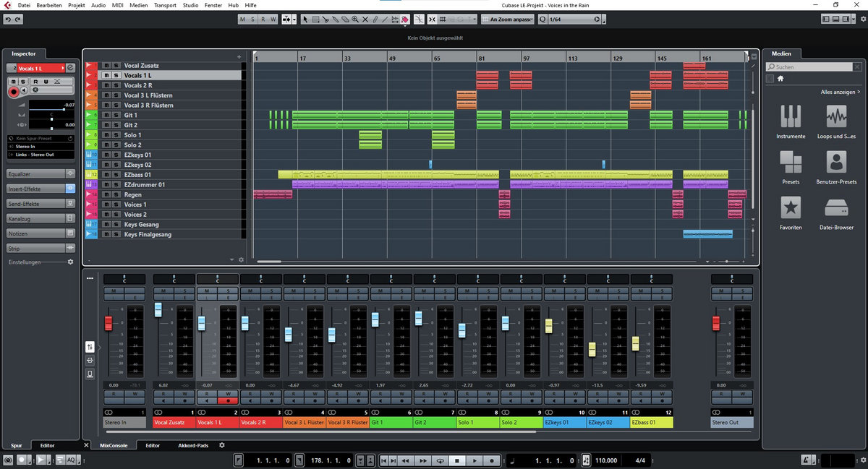Solo the EZdrummer 01 track
The width and height of the screenshot is (868, 469).
click(x=115, y=185)
